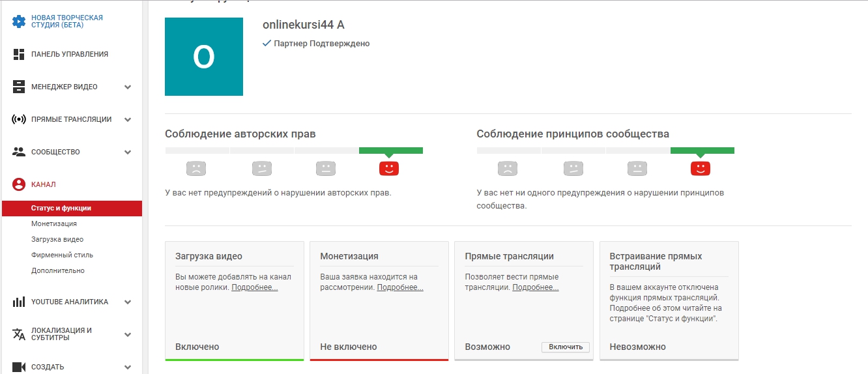Click the Соблюдение авторских прав heading
868x374 pixels.
240,134
